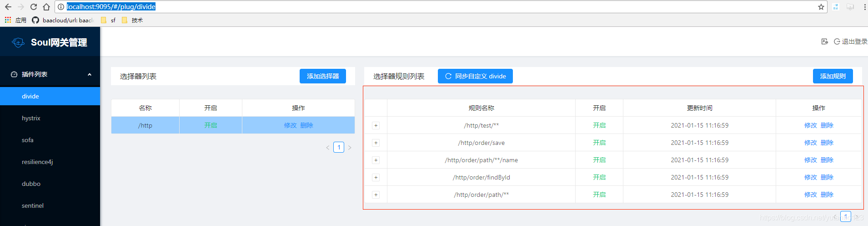This screenshot has height=226, width=868.
Task: Bookmark this page with the star
Action: click(x=821, y=7)
